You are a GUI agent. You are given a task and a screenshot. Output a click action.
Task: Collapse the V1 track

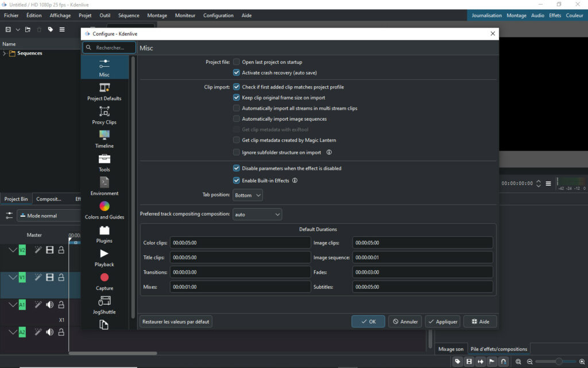pyautogui.click(x=13, y=277)
